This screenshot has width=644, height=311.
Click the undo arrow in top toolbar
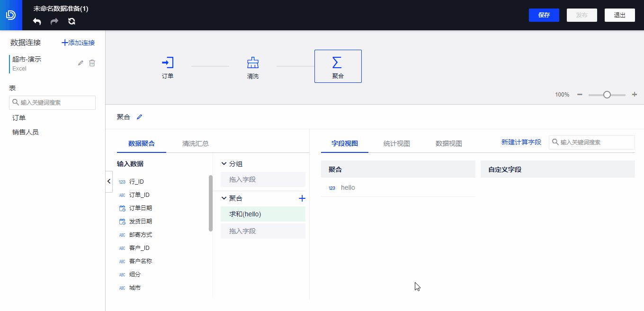[36, 21]
